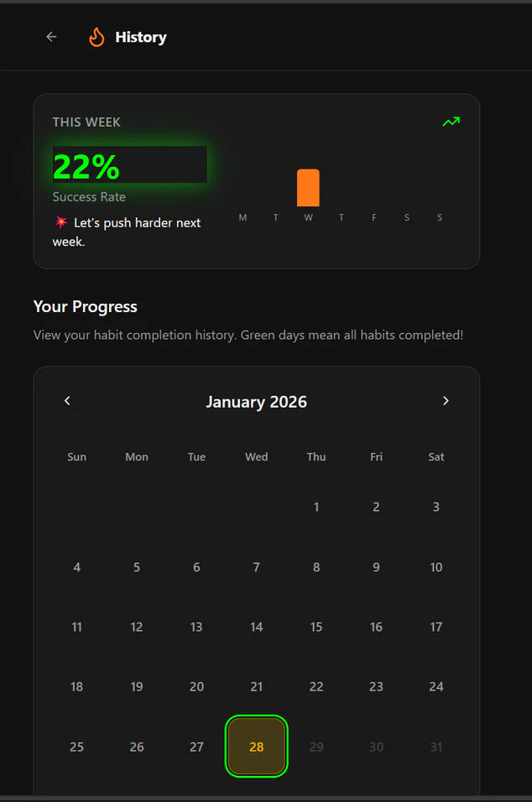This screenshot has height=802, width=532.
Task: Select the green trending-up icon on This Week card
Action: tap(451, 122)
